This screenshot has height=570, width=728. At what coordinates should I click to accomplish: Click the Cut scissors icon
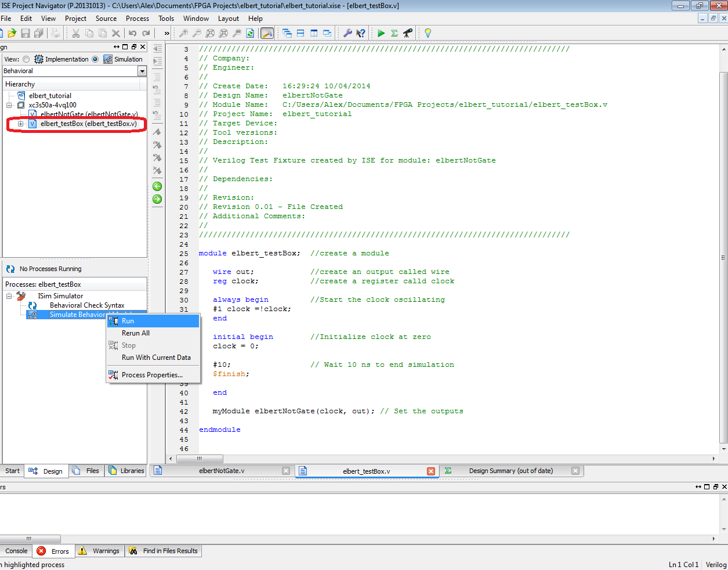pyautogui.click(x=76, y=33)
